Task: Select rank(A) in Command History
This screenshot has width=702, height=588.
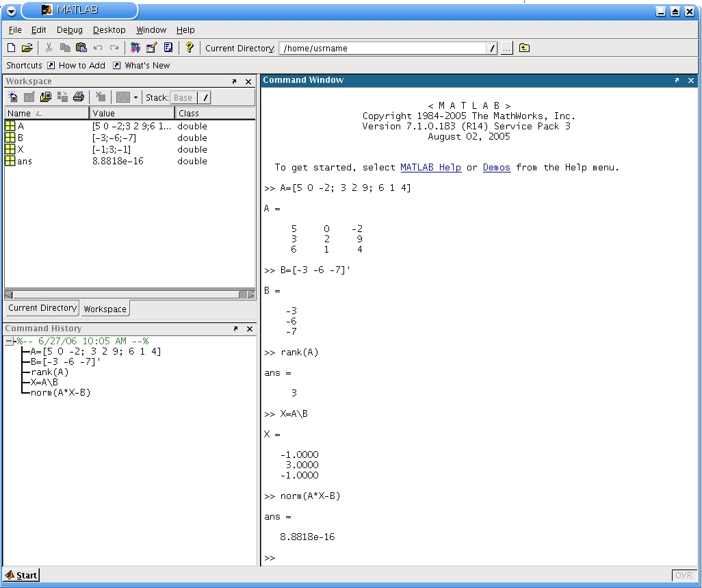Action: click(x=50, y=372)
